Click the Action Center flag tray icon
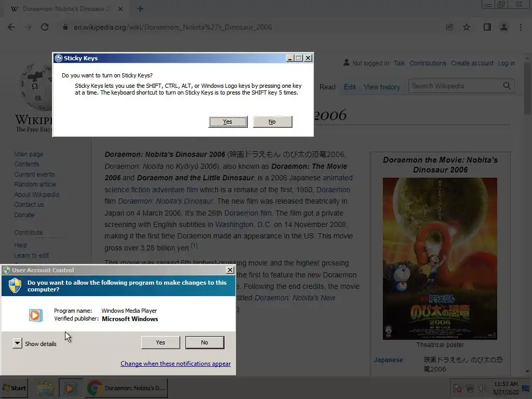 pyautogui.click(x=457, y=388)
